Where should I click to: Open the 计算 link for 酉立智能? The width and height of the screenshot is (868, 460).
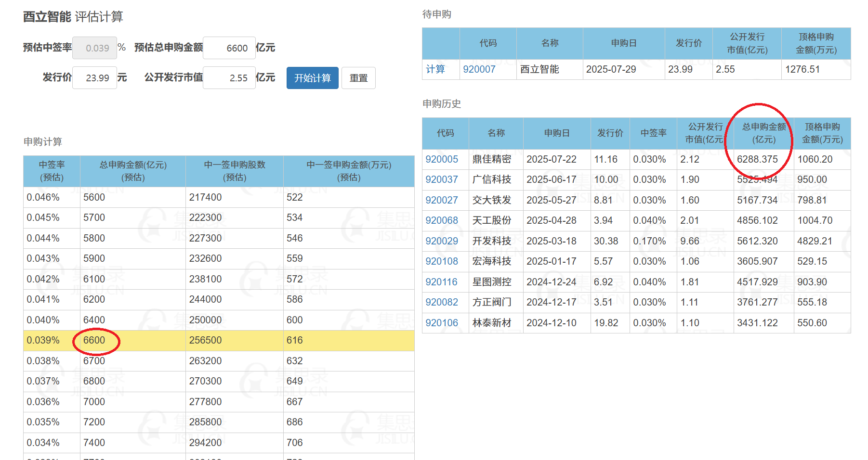(x=435, y=69)
